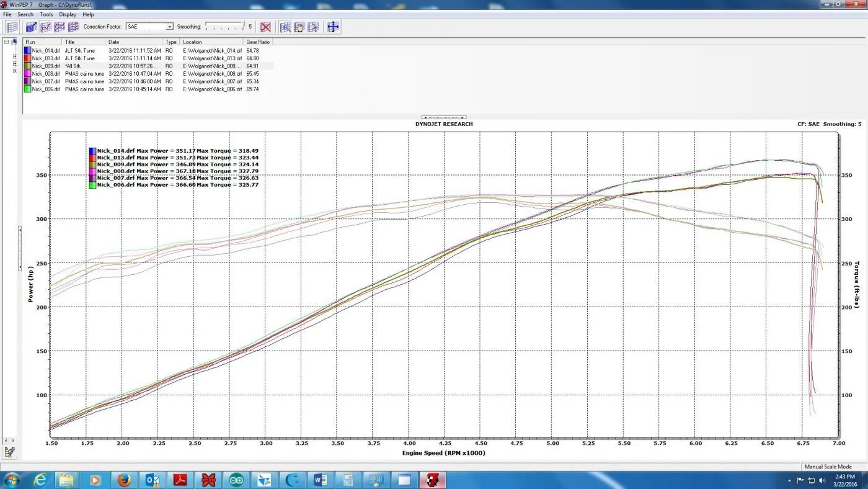The width and height of the screenshot is (868, 489).
Task: Sort runs by the Type column header
Action: click(x=172, y=42)
